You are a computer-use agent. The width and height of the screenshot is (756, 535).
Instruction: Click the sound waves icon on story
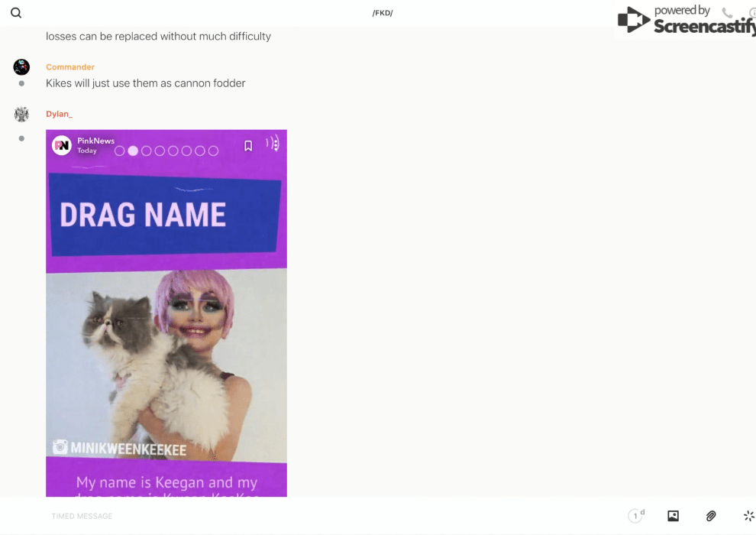click(272, 144)
